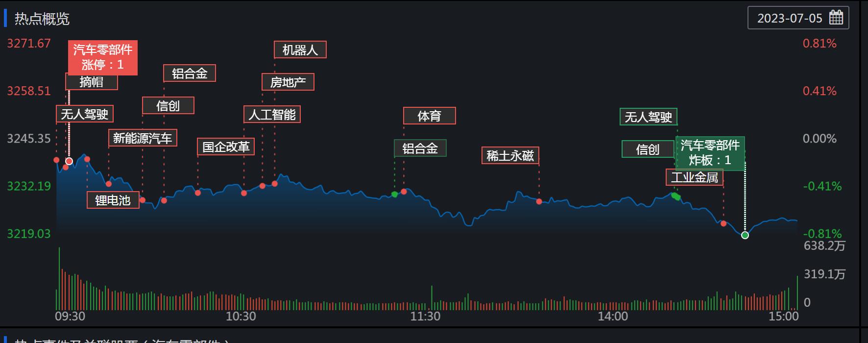Select the green-bordered 铝合金 label
Image resolution: width=868 pixels, height=343 pixels.
point(420,148)
